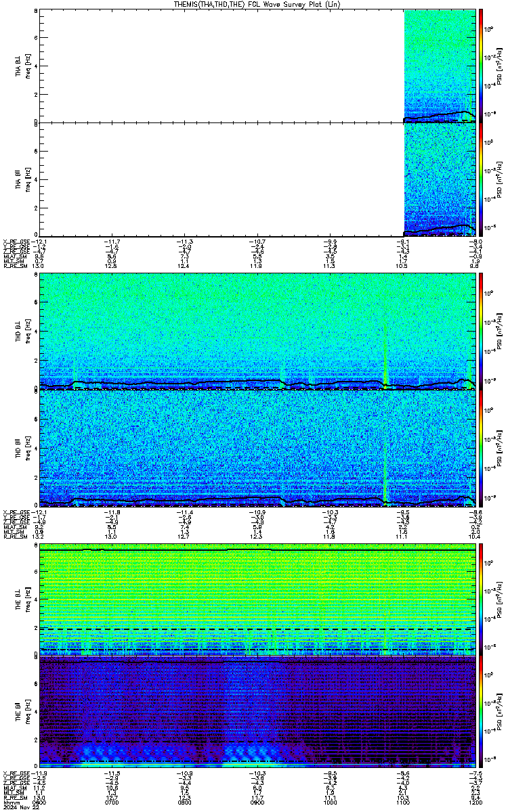This screenshot has height=812, width=508.
Task: Click the PSD color bar beside THE B-perpendicular panel
Action: (x=482, y=599)
